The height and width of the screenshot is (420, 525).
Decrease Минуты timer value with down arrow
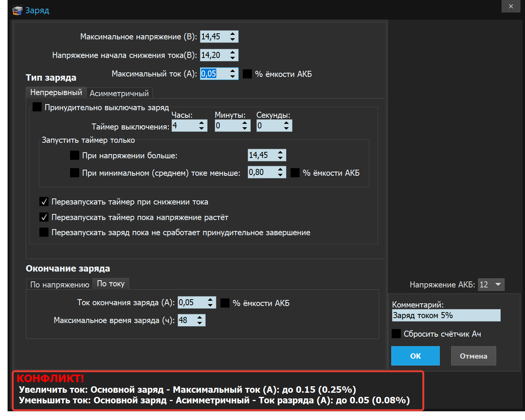click(245, 128)
